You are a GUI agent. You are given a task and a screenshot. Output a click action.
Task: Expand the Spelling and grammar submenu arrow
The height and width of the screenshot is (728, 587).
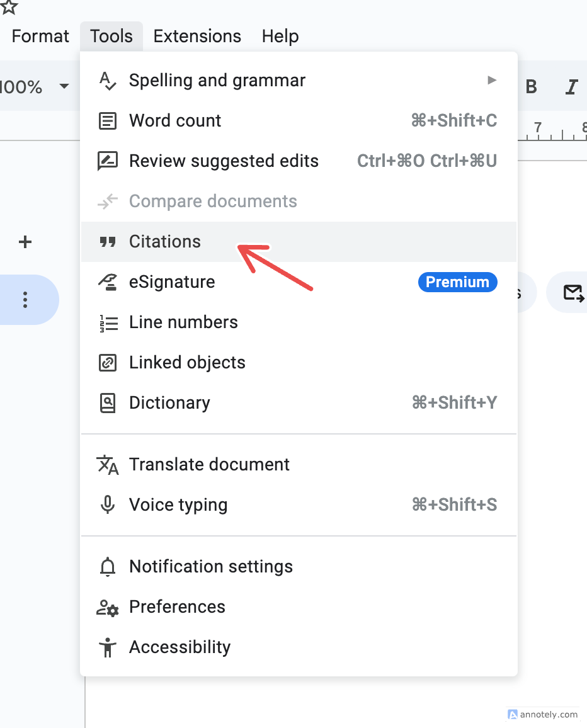pyautogui.click(x=492, y=81)
